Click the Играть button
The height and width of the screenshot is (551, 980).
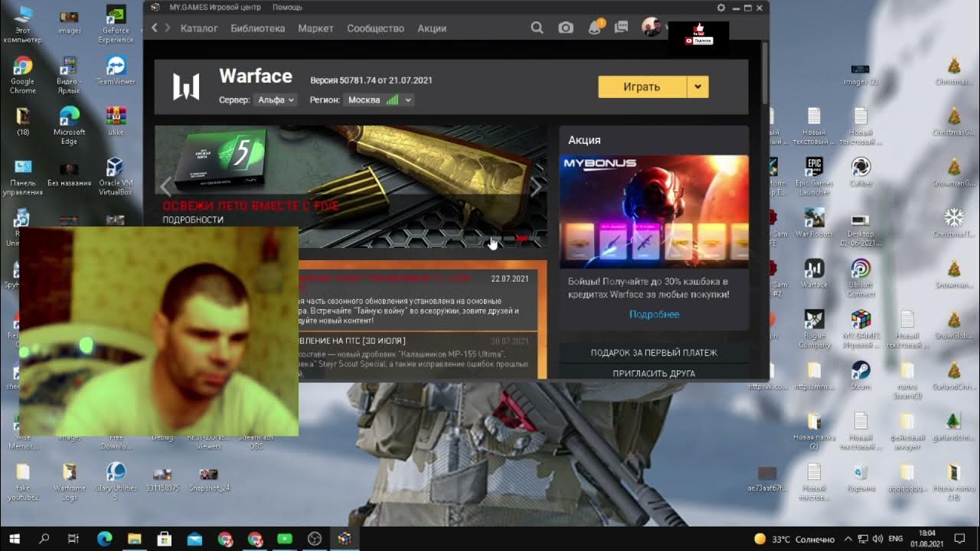[642, 86]
